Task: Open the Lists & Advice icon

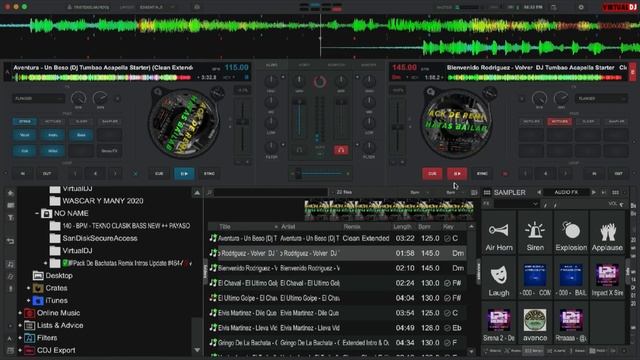Action: tap(29, 326)
